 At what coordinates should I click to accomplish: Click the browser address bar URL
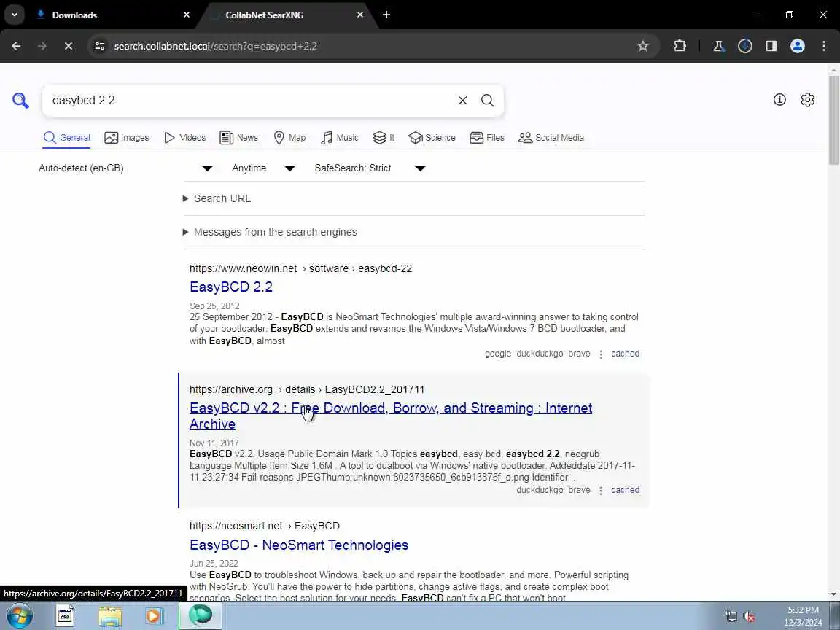[215, 46]
